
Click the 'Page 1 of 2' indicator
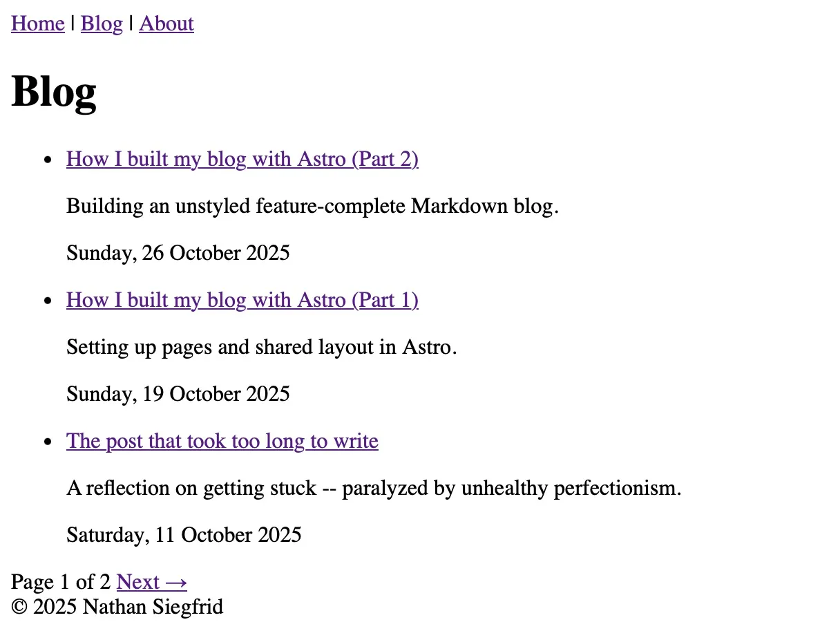pos(61,582)
